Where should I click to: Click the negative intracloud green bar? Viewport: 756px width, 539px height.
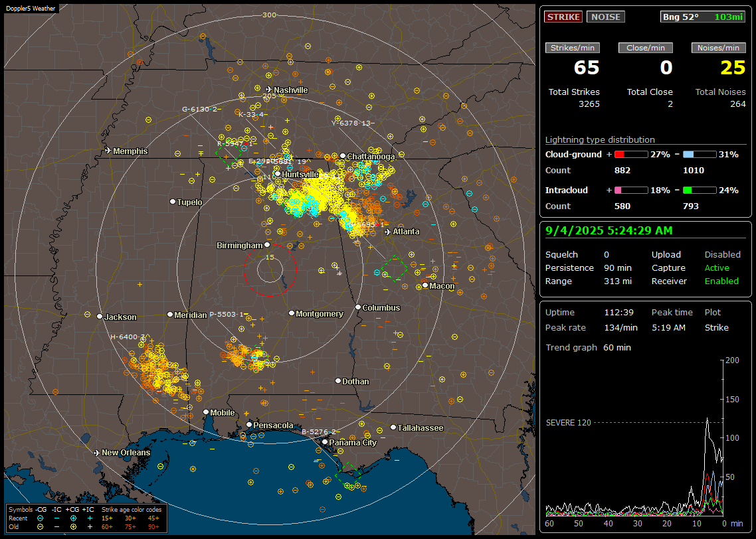tap(700, 191)
